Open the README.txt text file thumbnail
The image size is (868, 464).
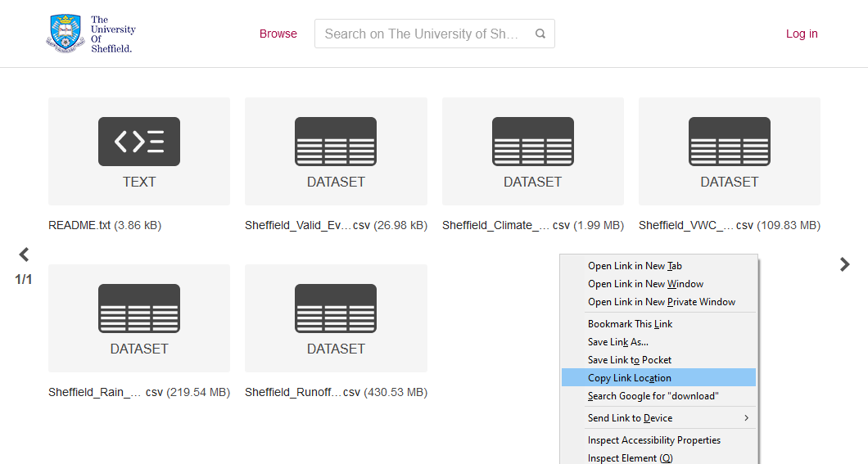[x=139, y=151]
